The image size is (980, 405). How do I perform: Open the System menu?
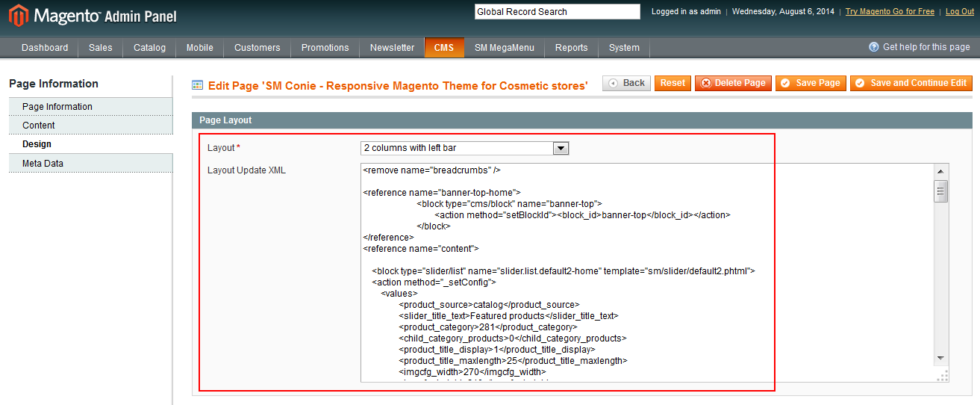pyautogui.click(x=624, y=48)
